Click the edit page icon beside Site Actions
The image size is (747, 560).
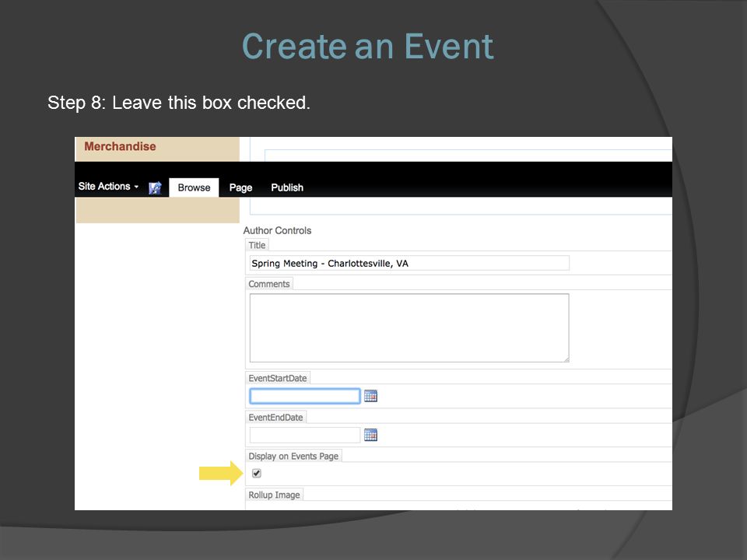[x=155, y=187]
